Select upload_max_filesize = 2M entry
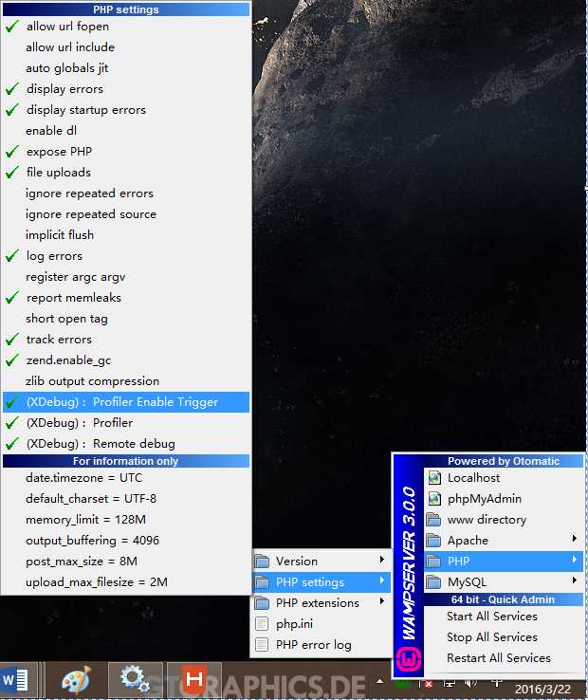588x700 pixels. click(x=126, y=582)
